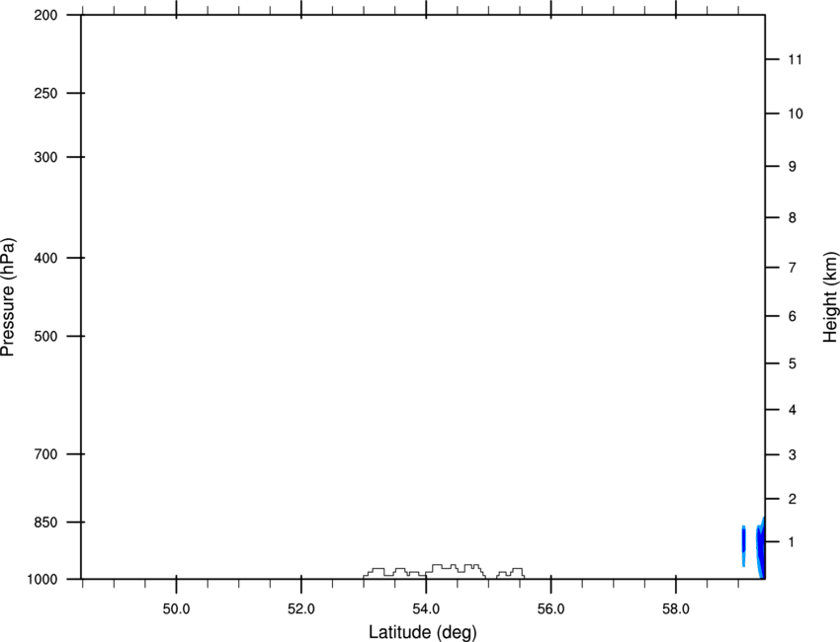Click the 250 pressure tick label
Screen dimensions: 840x642
click(45, 93)
